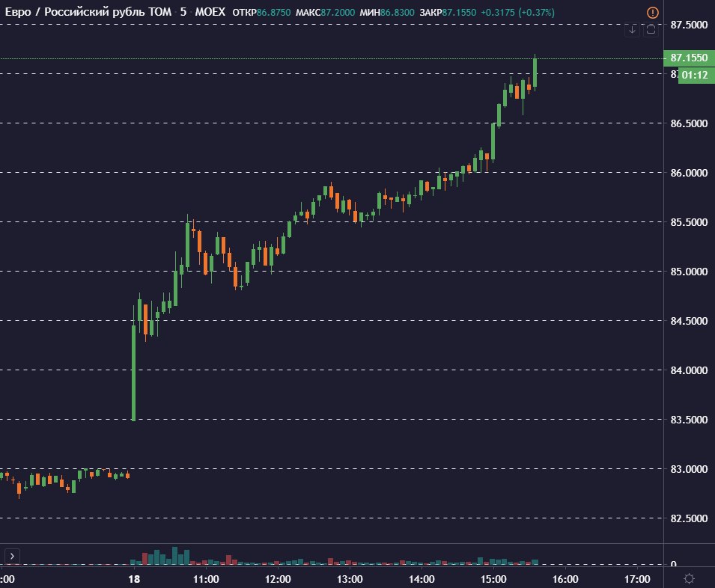Click the 16:00 time axis label

point(565,579)
